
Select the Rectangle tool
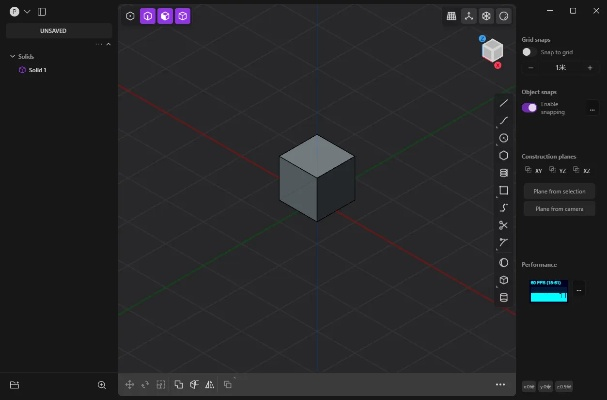coord(503,190)
